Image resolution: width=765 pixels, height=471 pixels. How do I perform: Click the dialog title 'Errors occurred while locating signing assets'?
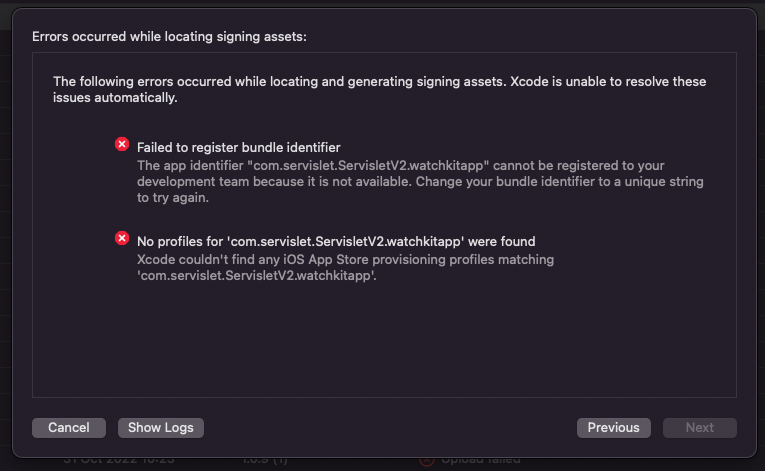pyautogui.click(x=169, y=36)
